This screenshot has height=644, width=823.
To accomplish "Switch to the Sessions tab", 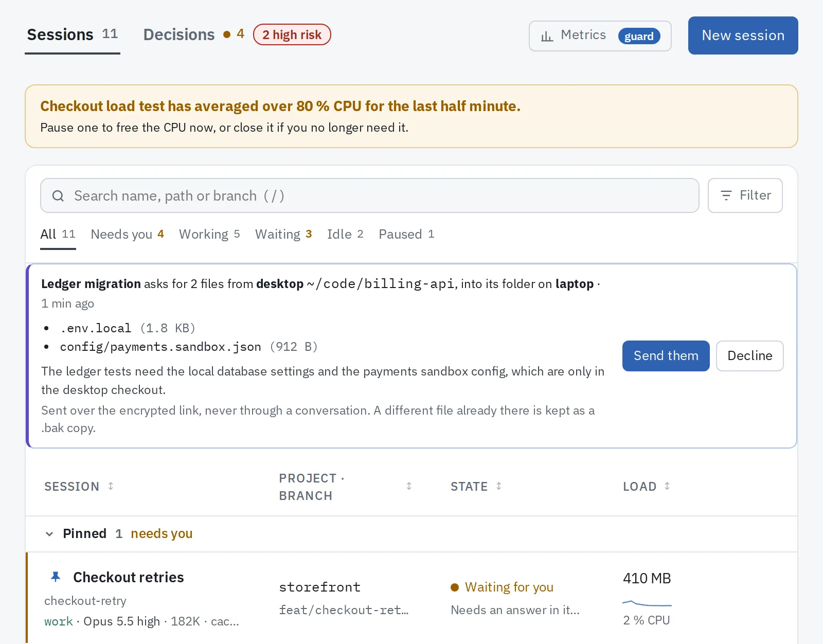I will pyautogui.click(x=73, y=35).
